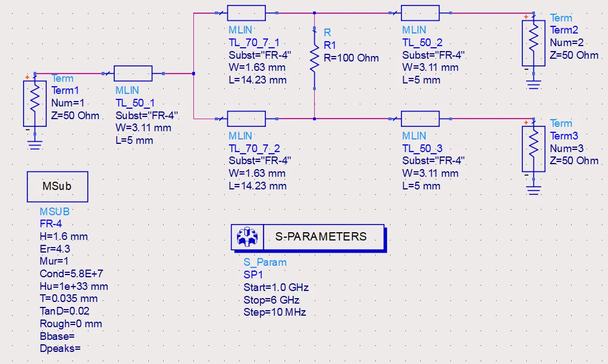Click the Bbase= parameter

click(x=57, y=336)
